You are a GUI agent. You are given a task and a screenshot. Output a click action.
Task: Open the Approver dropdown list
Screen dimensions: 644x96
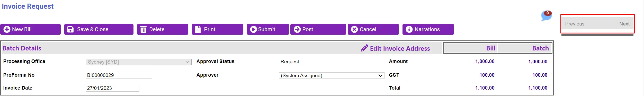pos(332,75)
